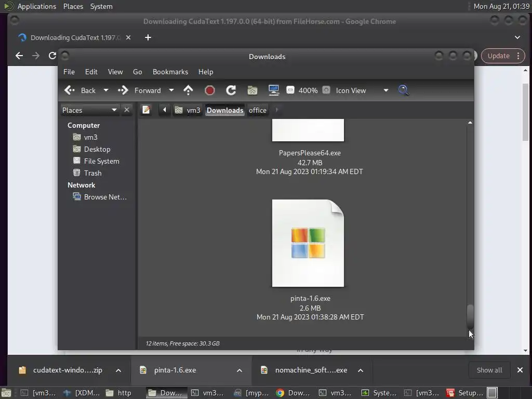Open the Applications menu in top panel
This screenshot has height=399, width=532.
(37, 6)
